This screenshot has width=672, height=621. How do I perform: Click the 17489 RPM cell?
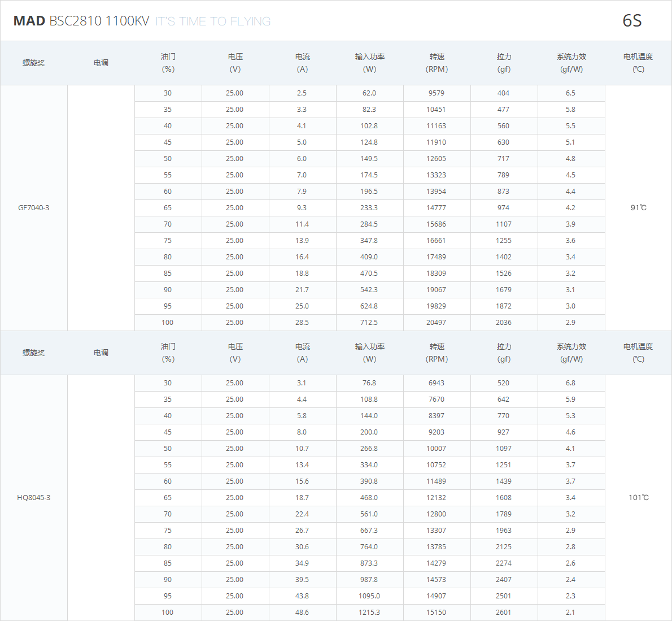[x=437, y=257]
